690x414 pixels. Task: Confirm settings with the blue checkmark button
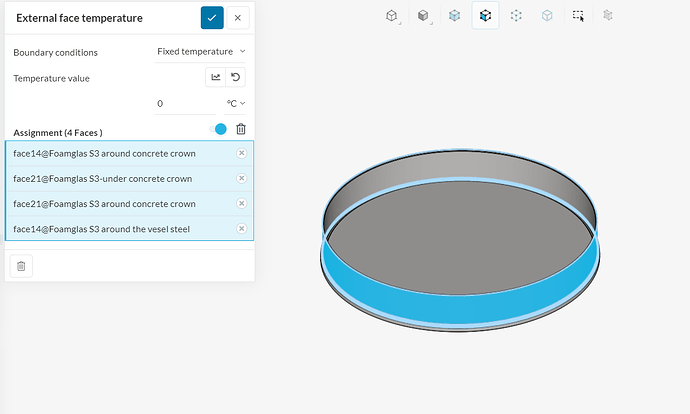click(212, 18)
